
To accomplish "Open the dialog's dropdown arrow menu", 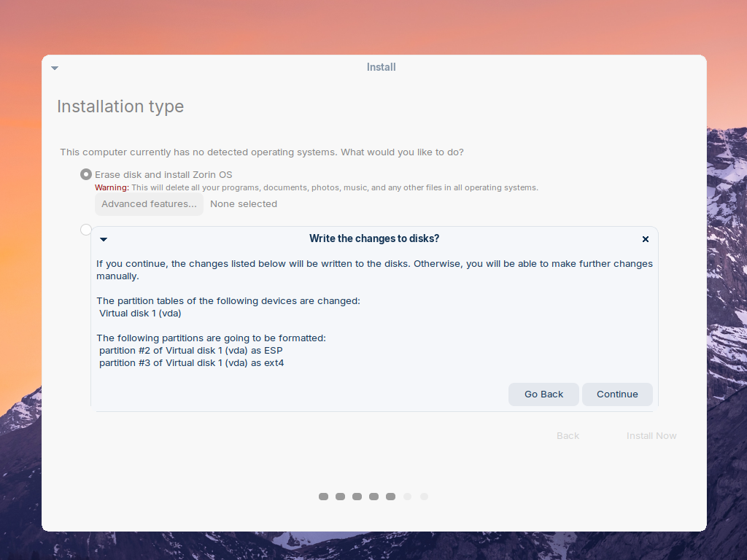I will 104,239.
